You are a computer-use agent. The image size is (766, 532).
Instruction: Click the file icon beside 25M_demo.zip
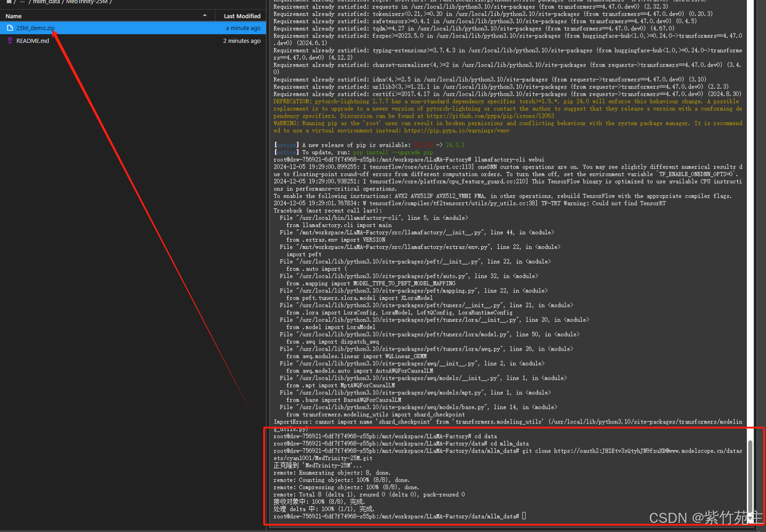tap(10, 28)
